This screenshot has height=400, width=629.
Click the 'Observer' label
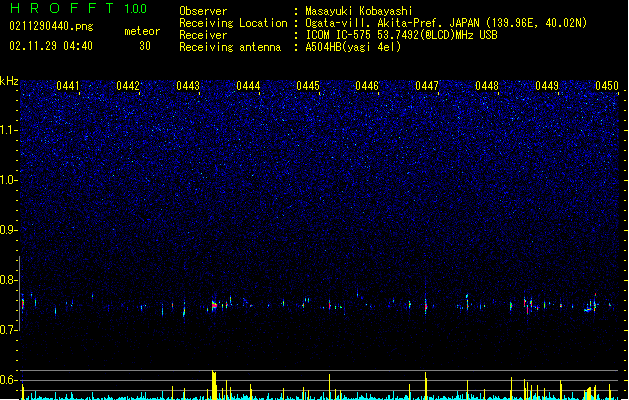tap(203, 11)
